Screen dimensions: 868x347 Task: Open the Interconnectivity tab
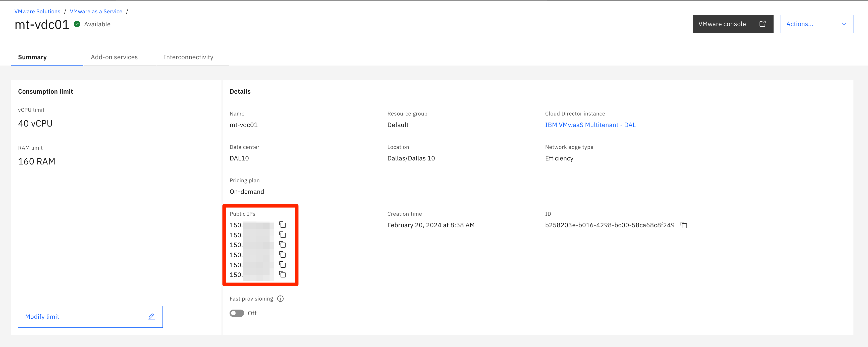pos(188,57)
